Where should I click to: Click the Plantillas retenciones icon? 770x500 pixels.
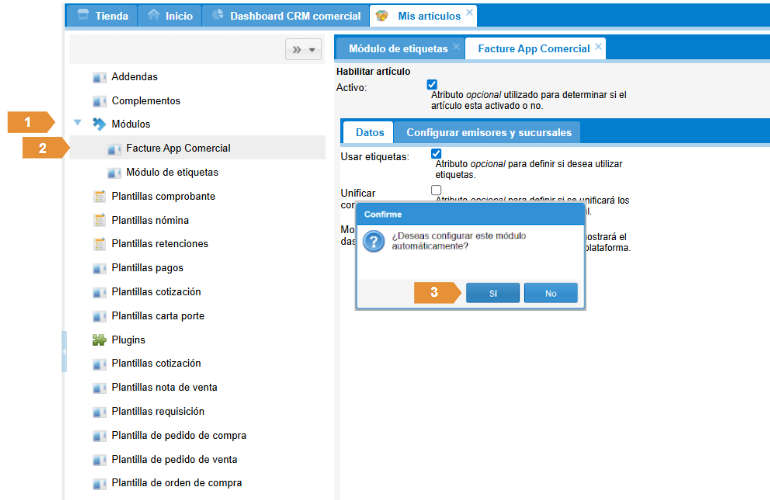pyautogui.click(x=99, y=244)
